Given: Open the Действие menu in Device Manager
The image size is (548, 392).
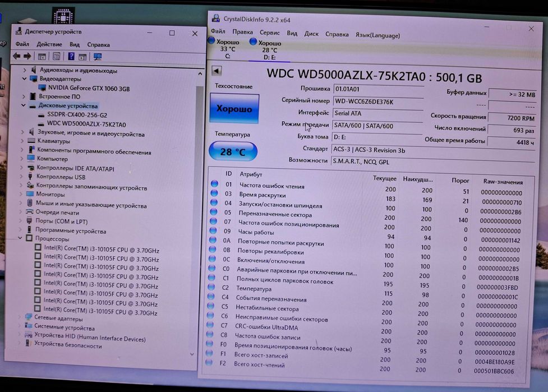Looking at the screenshot, I should pos(49,44).
